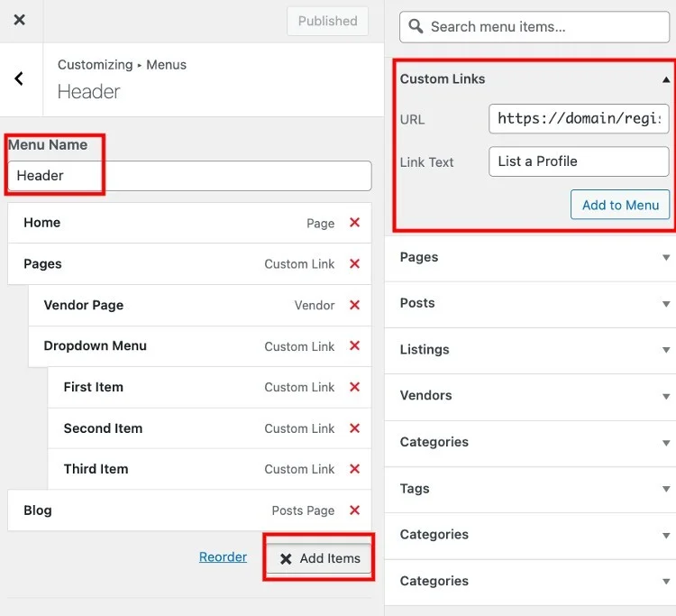
Task: Expand the Vendors section
Action: [x=530, y=396]
